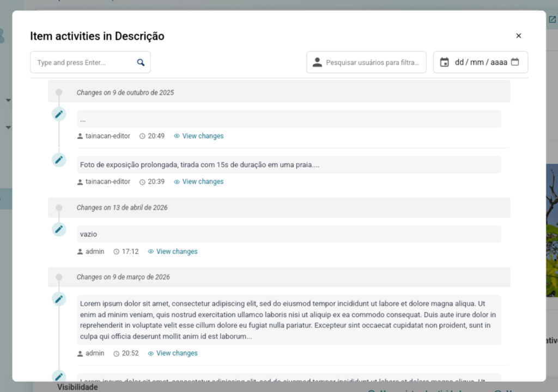Click the user icon in user filter
This screenshot has height=392, width=558.
click(x=317, y=63)
